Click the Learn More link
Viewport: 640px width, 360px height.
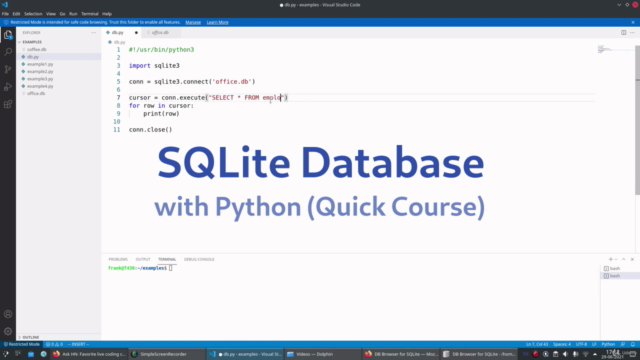point(218,22)
